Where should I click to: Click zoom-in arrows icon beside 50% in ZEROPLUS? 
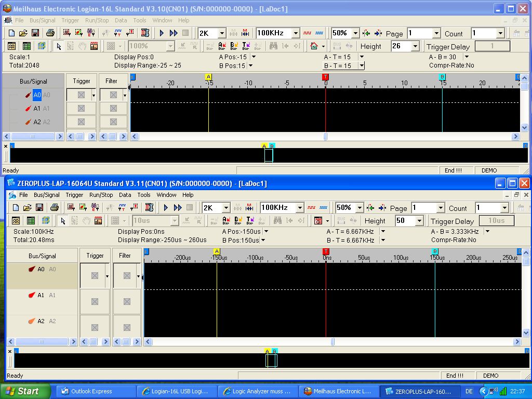(370, 208)
